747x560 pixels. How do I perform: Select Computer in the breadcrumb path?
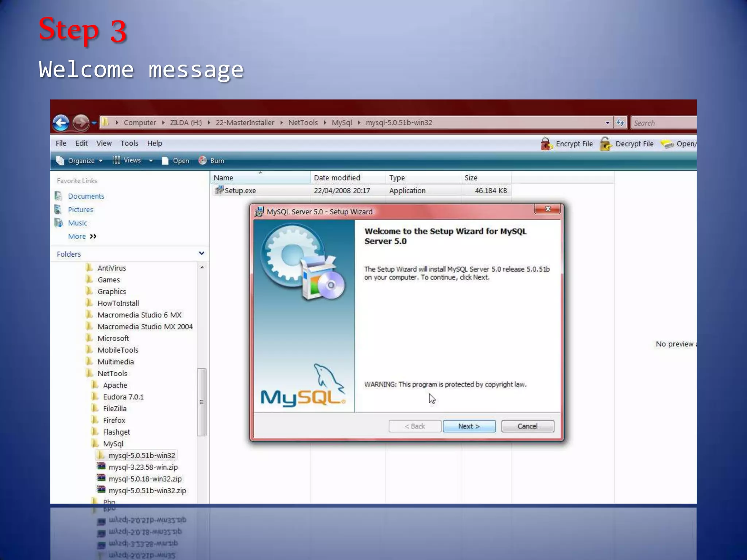click(x=140, y=122)
